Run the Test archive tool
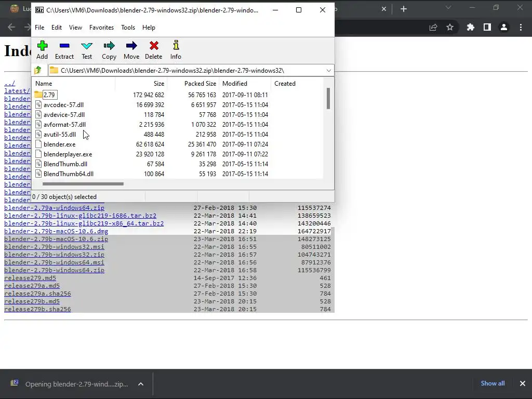Screen dimensions: 532x399 [x=87, y=46]
